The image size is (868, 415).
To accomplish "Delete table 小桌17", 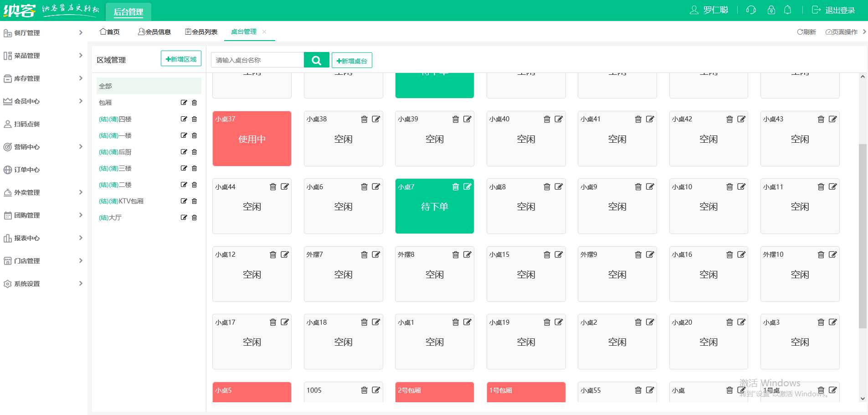I will point(273,322).
